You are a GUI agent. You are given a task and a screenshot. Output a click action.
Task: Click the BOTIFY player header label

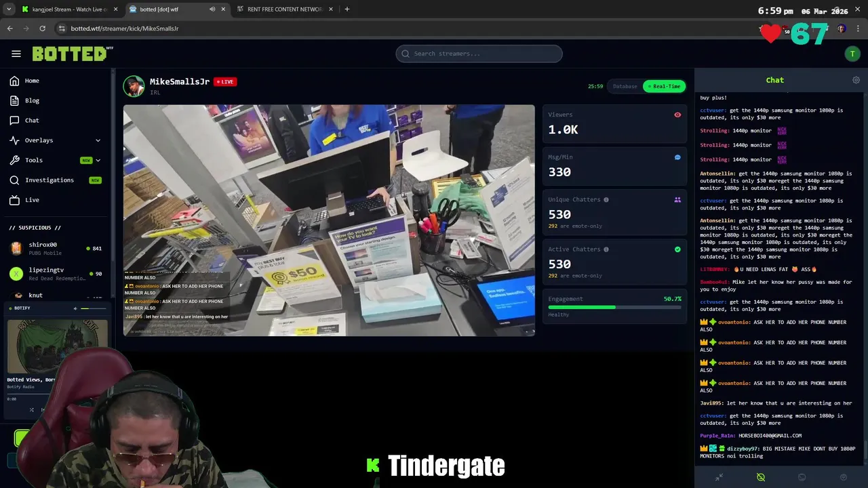click(22, 308)
